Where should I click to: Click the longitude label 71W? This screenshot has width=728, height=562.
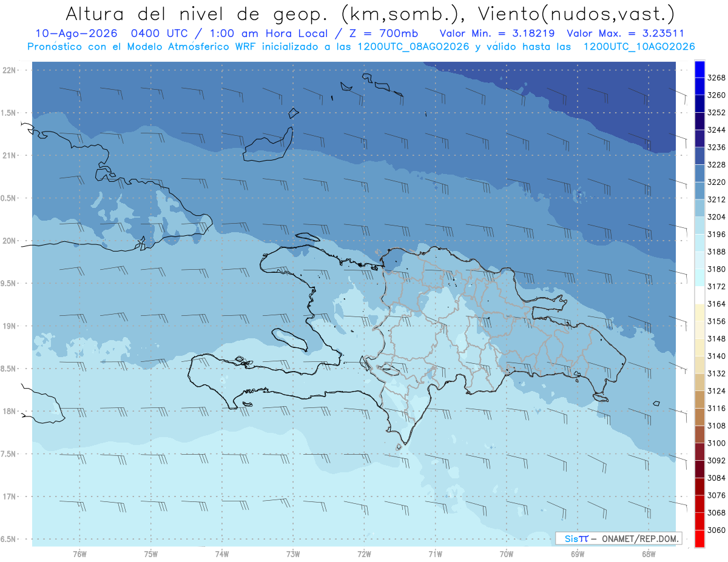tap(435, 553)
